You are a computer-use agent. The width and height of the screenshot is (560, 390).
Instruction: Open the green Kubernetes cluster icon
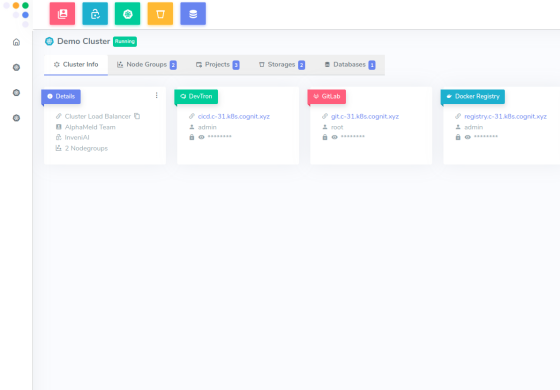128,14
